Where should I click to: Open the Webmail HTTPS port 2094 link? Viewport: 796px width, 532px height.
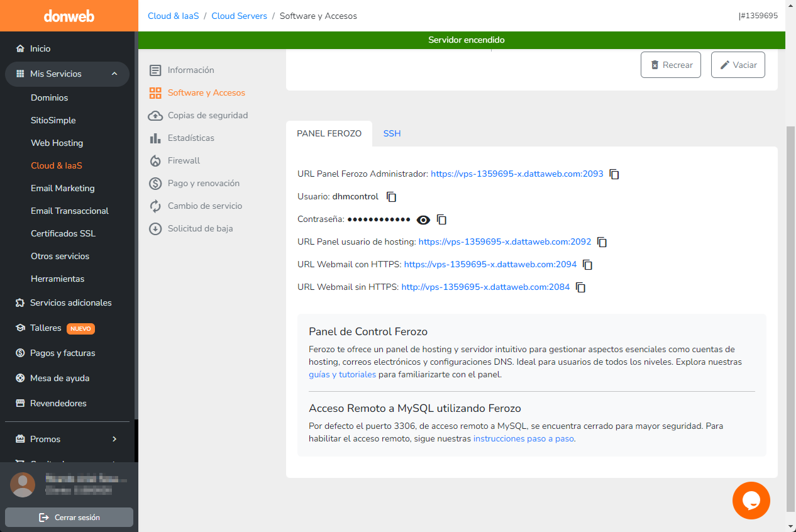[x=490, y=265]
